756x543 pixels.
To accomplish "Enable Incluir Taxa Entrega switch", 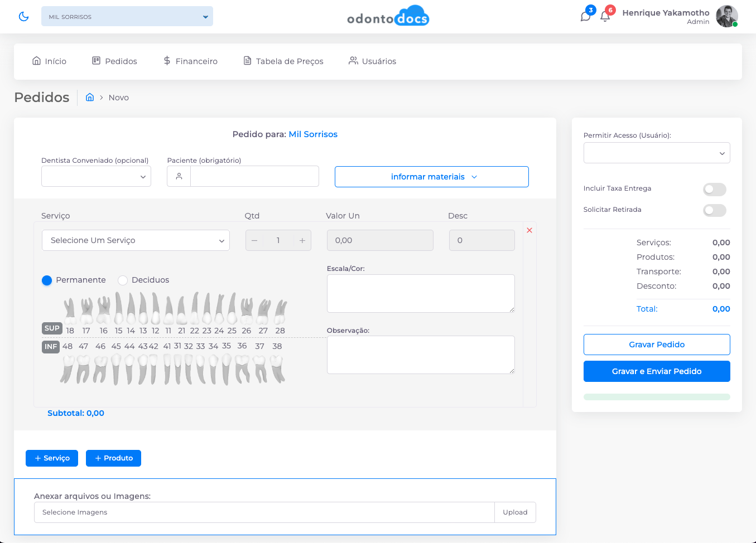I will [x=714, y=190].
